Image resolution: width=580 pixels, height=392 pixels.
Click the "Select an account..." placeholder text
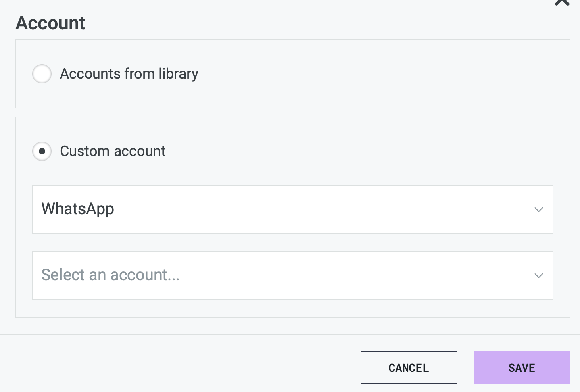point(110,275)
